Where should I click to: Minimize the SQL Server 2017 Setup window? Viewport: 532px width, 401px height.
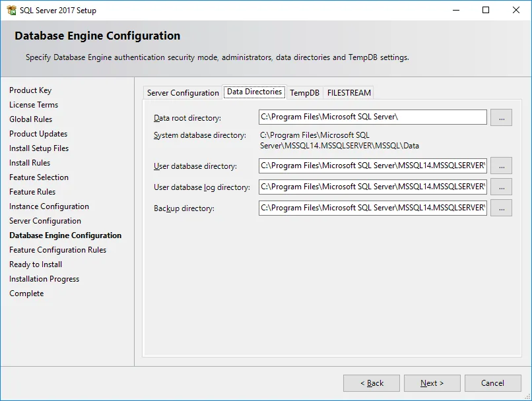click(456, 10)
